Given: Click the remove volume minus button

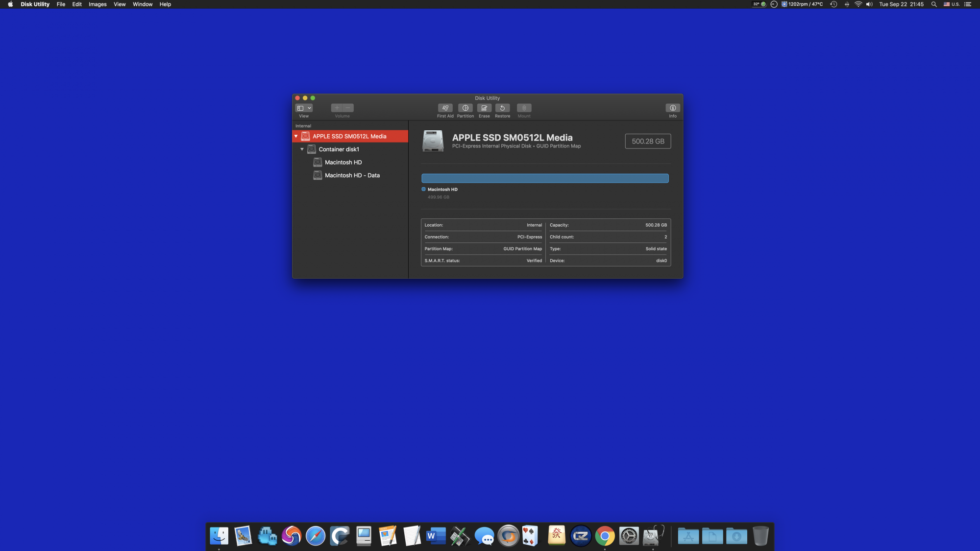Looking at the screenshot, I should 348,108.
